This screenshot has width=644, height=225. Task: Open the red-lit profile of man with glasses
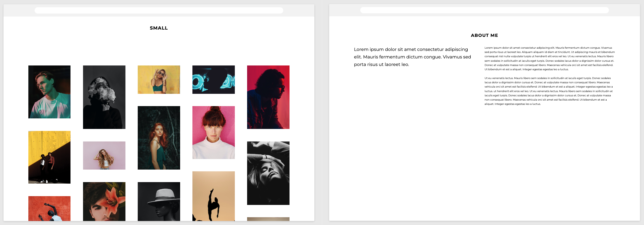268,97
